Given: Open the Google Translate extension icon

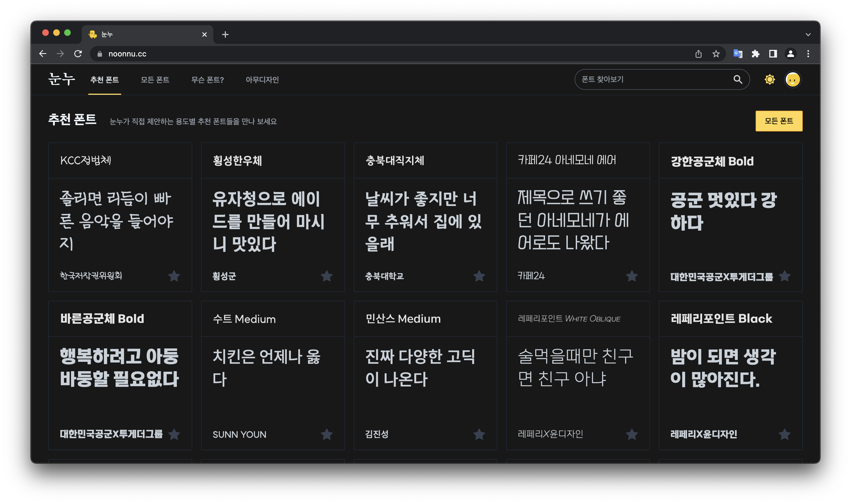Looking at the screenshot, I should 737,54.
